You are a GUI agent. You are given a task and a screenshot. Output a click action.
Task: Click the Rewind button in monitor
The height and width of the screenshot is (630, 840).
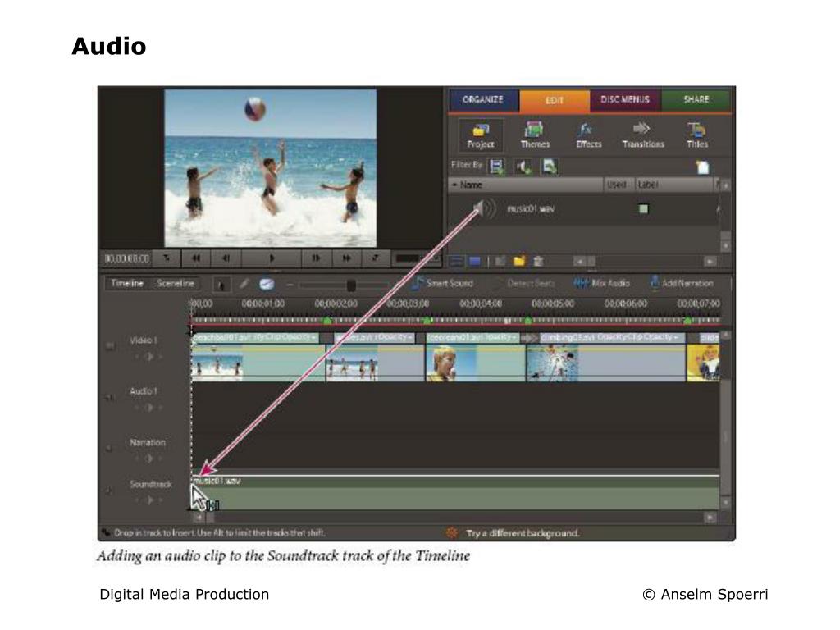click(x=196, y=258)
